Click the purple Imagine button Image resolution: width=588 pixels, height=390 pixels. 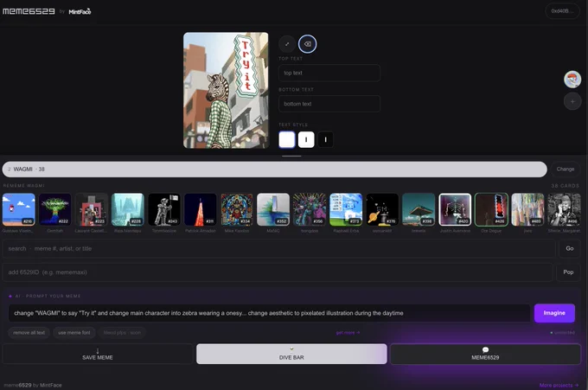[x=554, y=313]
